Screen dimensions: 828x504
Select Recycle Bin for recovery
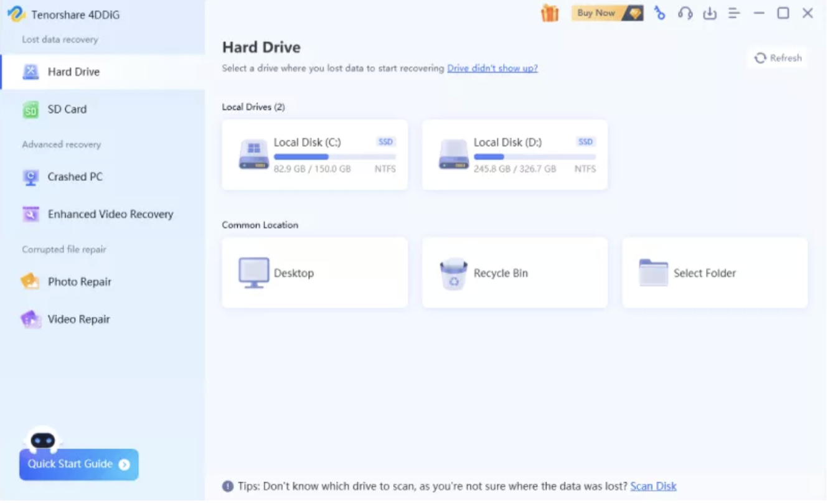pyautogui.click(x=515, y=273)
